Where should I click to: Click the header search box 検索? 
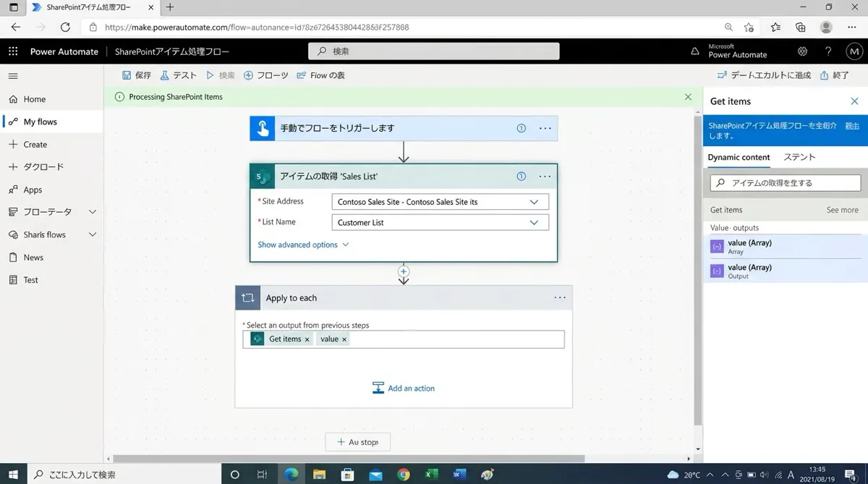[x=434, y=51]
